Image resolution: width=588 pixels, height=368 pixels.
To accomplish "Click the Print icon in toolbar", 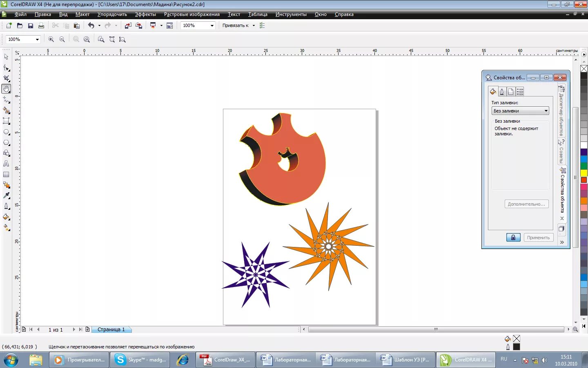I will [41, 25].
